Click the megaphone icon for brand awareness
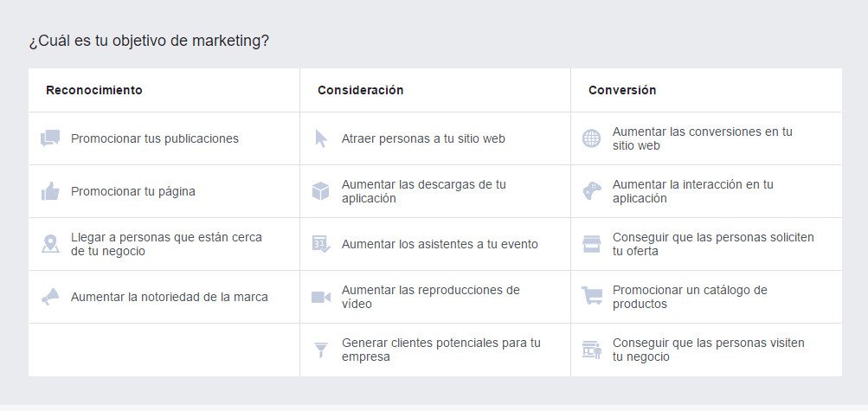The image size is (868, 411). (50, 297)
